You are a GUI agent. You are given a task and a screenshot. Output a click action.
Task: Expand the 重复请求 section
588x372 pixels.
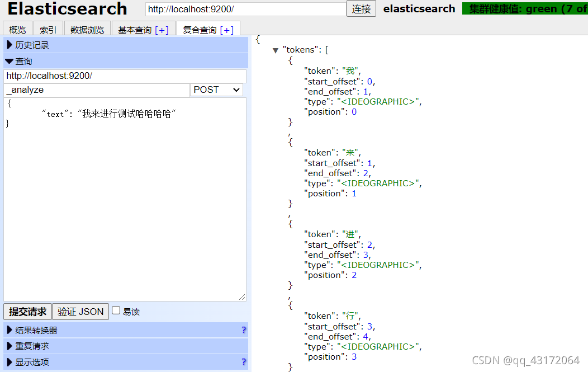pyautogui.click(x=126, y=346)
